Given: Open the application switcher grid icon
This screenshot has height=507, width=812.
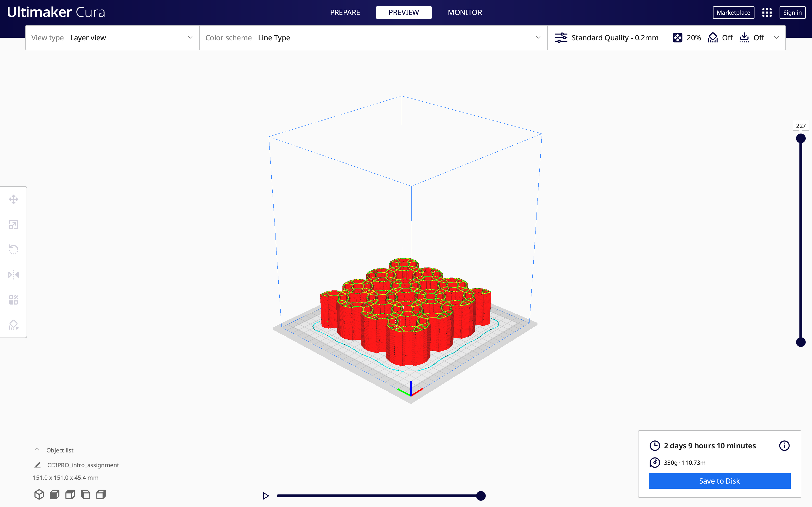Looking at the screenshot, I should 767,13.
